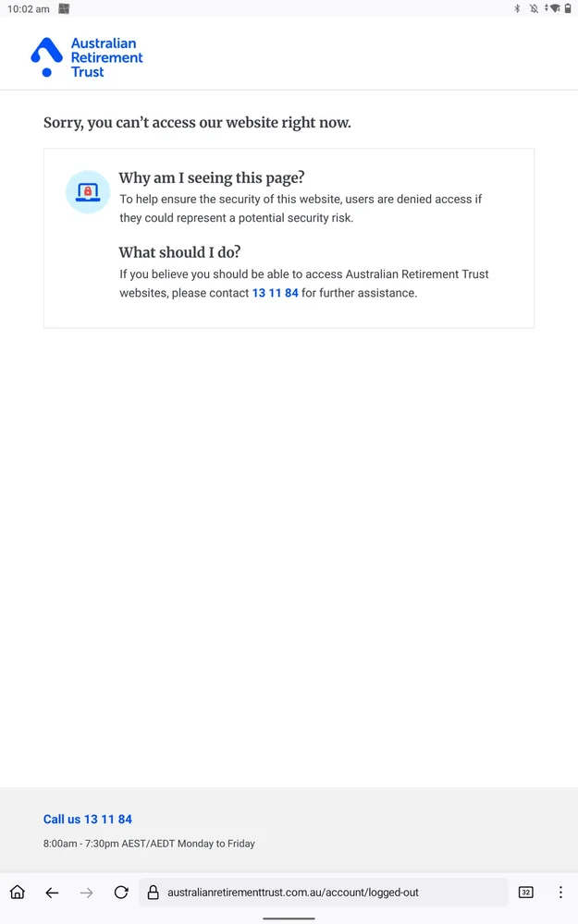Image resolution: width=578 pixels, height=924 pixels.
Task: Go back with the left arrow
Action: (x=52, y=893)
